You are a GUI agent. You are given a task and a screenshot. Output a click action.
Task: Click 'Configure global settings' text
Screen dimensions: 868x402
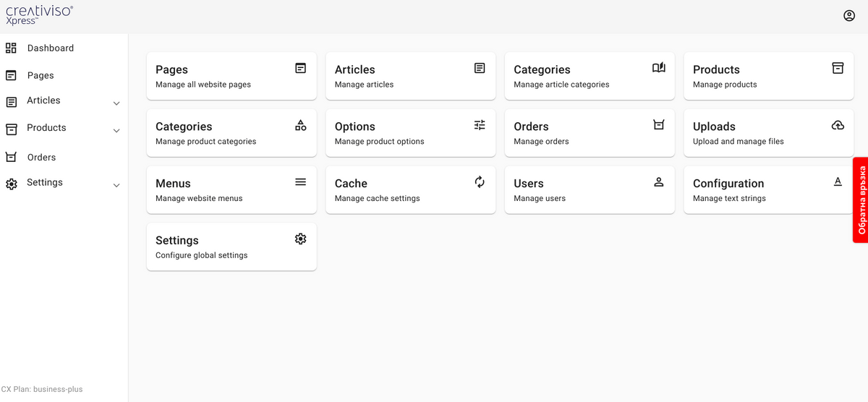pyautogui.click(x=201, y=255)
